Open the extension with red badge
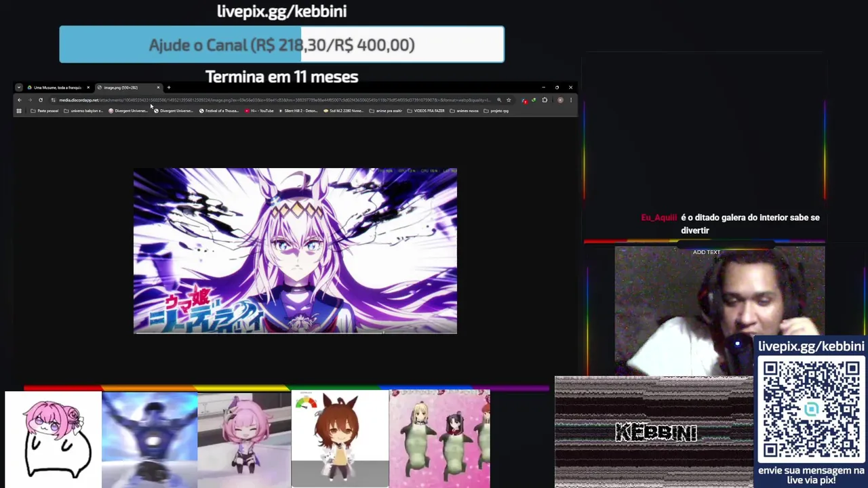Image resolution: width=868 pixels, height=488 pixels. coord(524,100)
